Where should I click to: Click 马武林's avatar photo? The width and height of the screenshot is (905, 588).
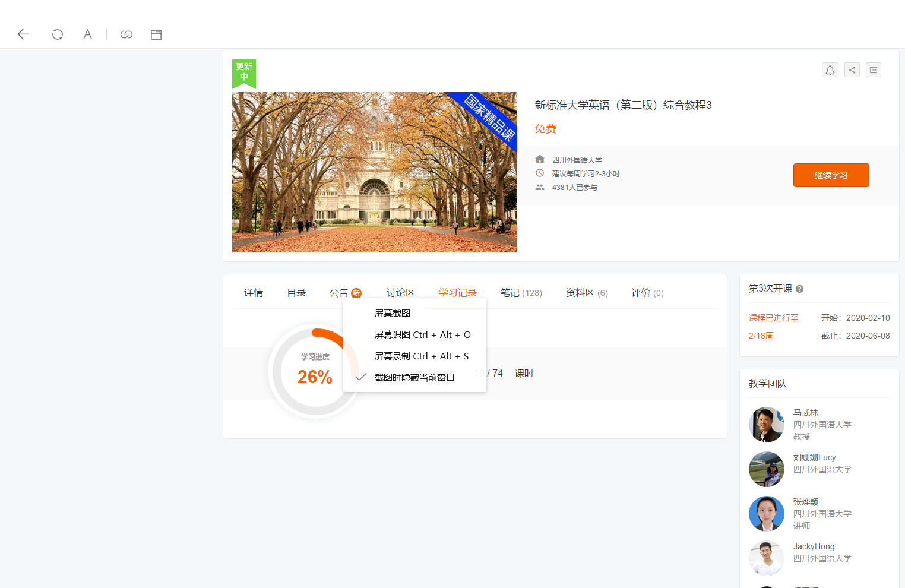click(767, 425)
